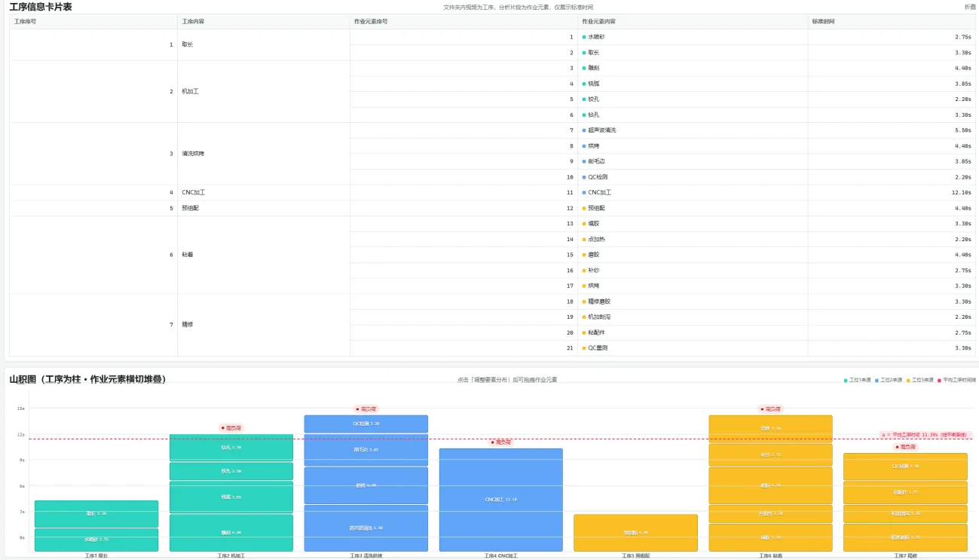Toggle the 平均工序时间线 legend entry
The width and height of the screenshot is (979, 560).
(x=956, y=380)
